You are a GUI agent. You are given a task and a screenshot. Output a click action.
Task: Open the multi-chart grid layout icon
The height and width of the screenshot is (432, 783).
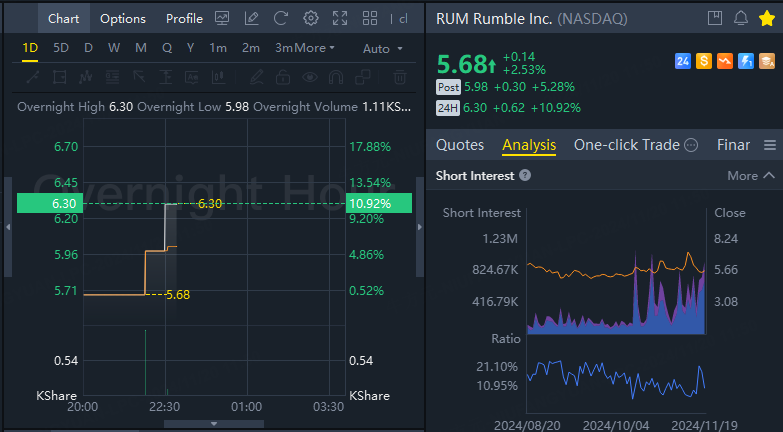point(370,18)
